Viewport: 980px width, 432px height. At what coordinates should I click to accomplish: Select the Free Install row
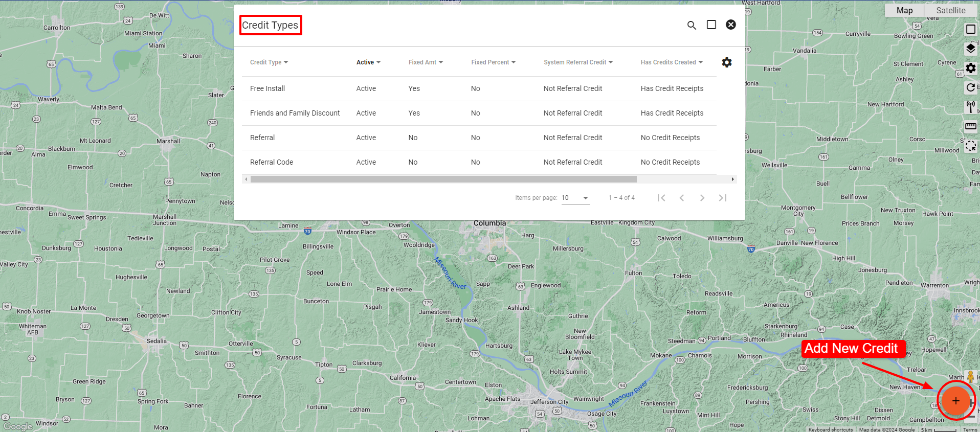[x=479, y=88]
